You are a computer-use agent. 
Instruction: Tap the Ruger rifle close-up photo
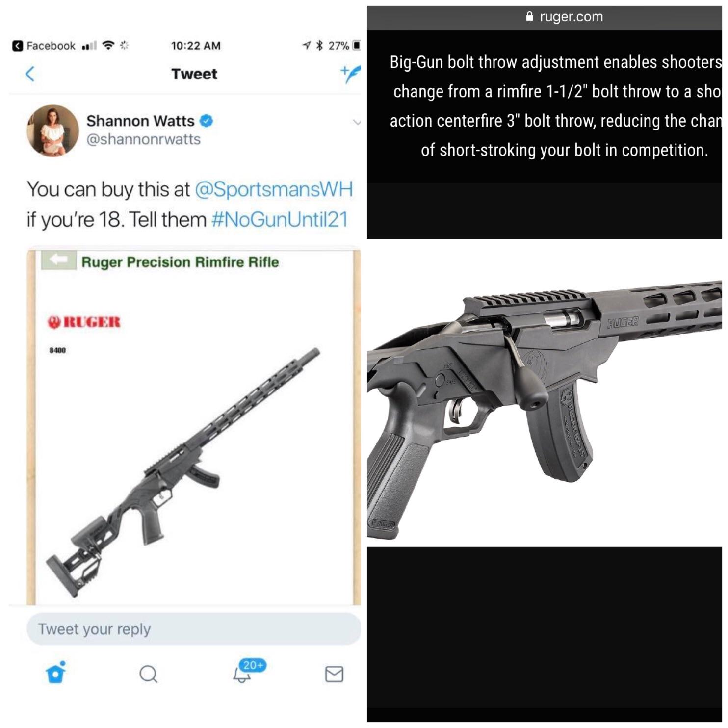coord(545,392)
